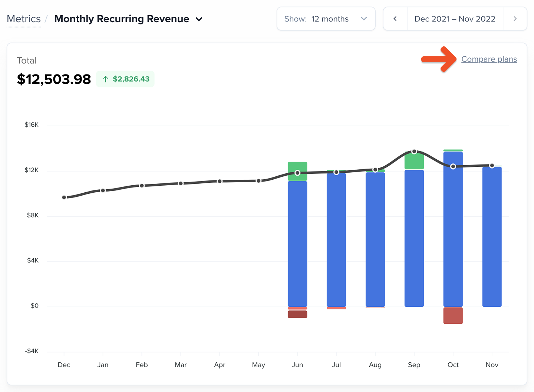Viewport: 534px width, 392px height.
Task: Select the June data point on the line
Action: [297, 173]
